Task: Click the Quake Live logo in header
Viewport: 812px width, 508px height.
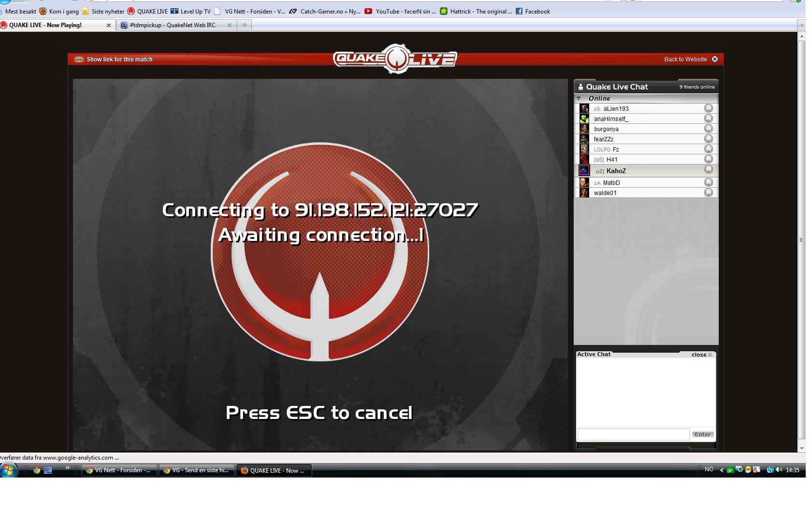Action: (x=395, y=59)
